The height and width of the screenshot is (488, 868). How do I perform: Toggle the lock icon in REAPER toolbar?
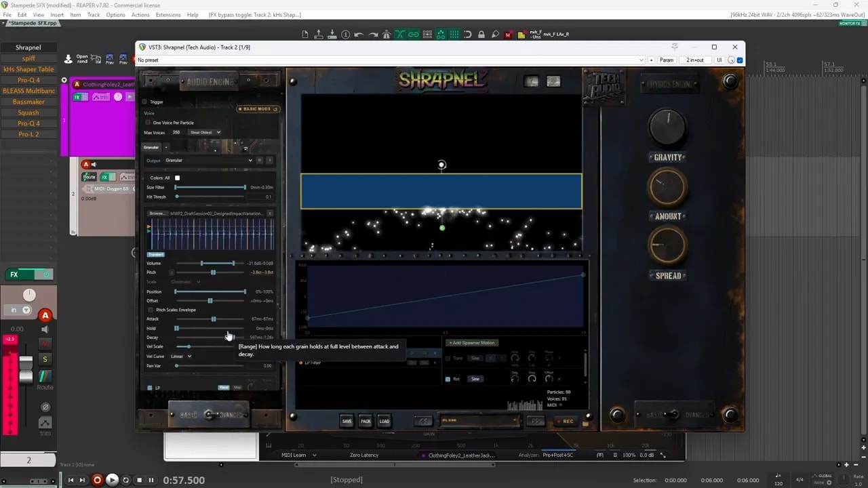tap(481, 35)
